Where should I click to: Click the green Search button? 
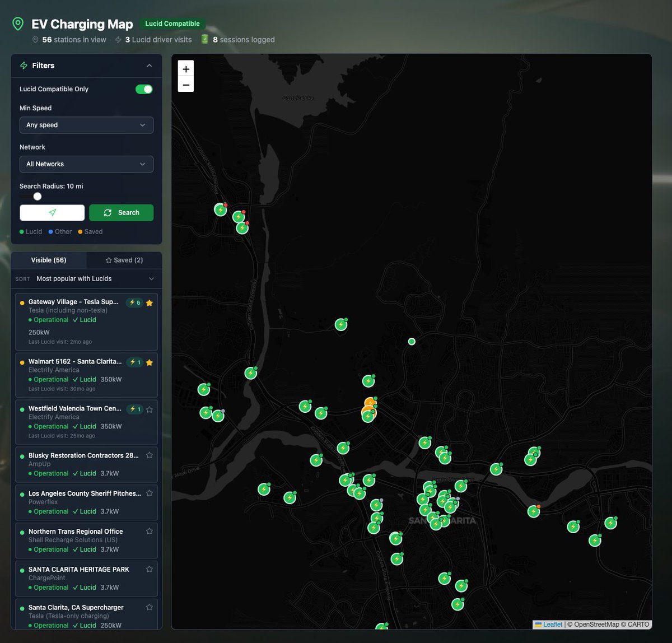(x=121, y=213)
